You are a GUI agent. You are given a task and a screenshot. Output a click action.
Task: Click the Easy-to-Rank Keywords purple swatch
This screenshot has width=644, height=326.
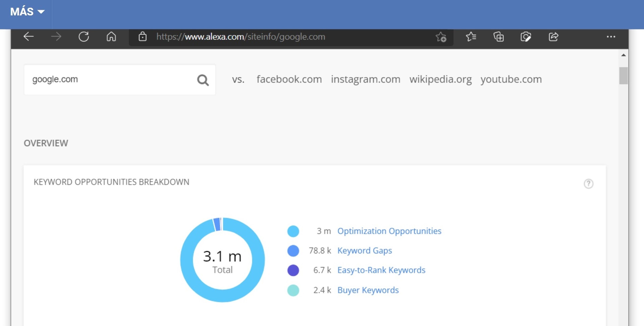[x=293, y=270]
